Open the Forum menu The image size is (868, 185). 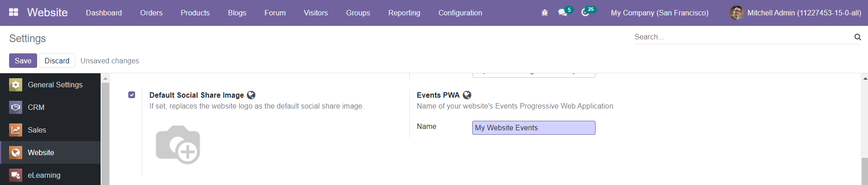[x=275, y=13]
